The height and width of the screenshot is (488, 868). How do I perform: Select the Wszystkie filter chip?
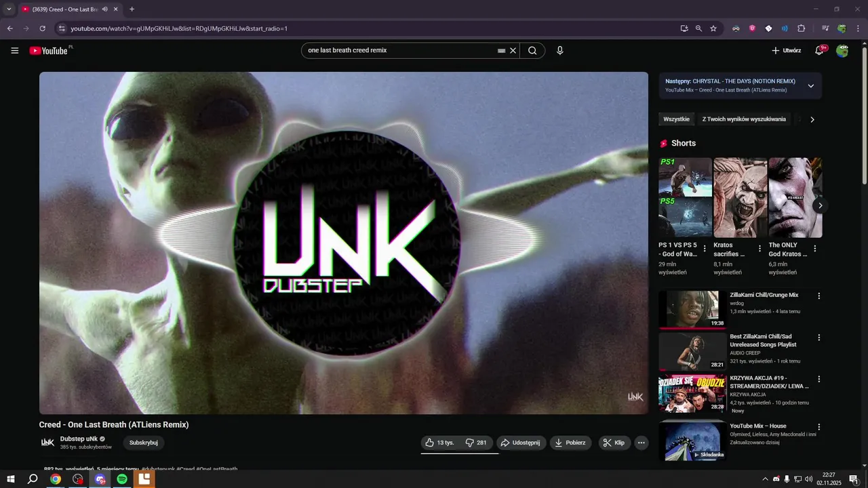[676, 119]
